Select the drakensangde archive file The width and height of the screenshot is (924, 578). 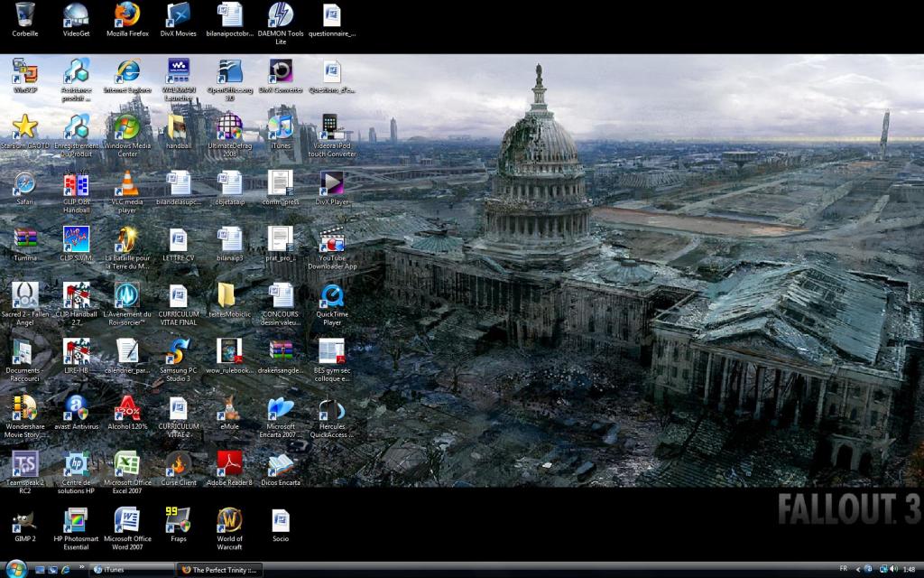point(281,356)
